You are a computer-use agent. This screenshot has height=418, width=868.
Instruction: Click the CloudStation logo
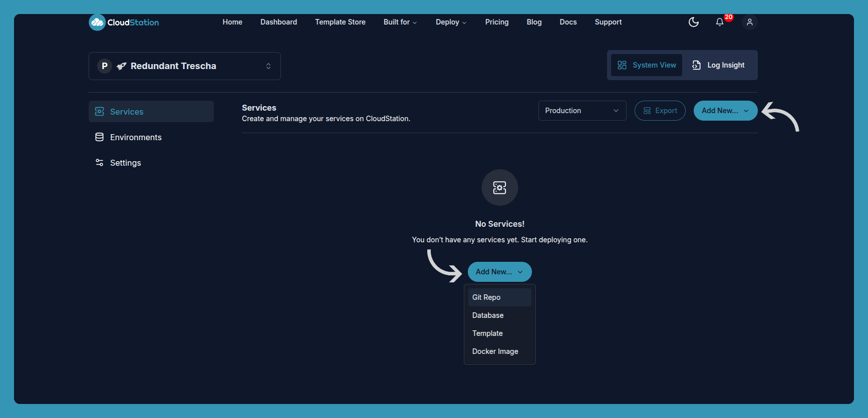(124, 23)
